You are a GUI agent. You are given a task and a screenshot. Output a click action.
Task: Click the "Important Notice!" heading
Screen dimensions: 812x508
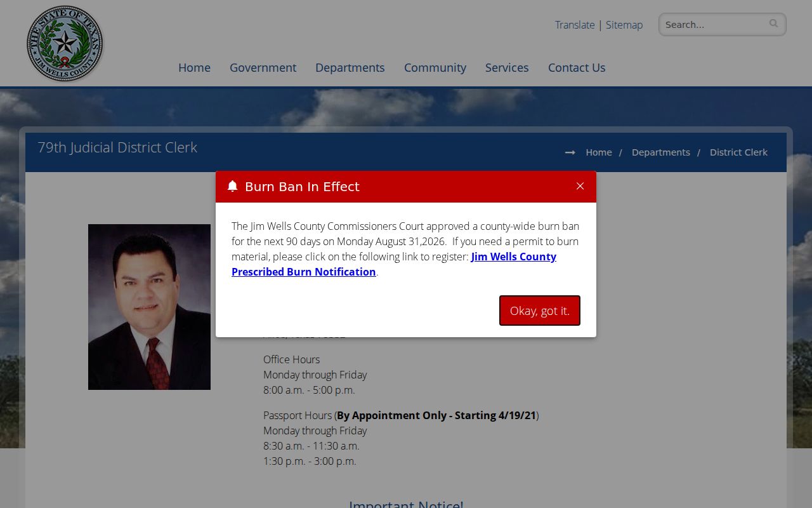click(x=406, y=503)
